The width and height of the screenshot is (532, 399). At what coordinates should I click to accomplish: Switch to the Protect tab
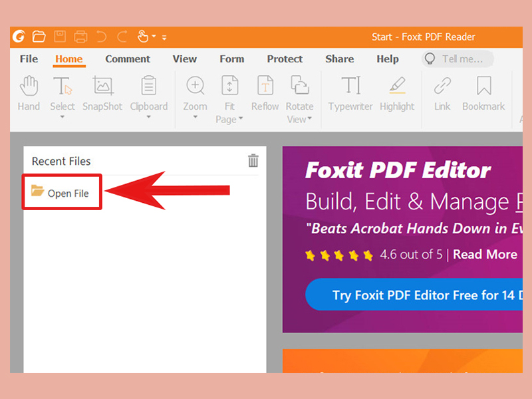(x=285, y=59)
